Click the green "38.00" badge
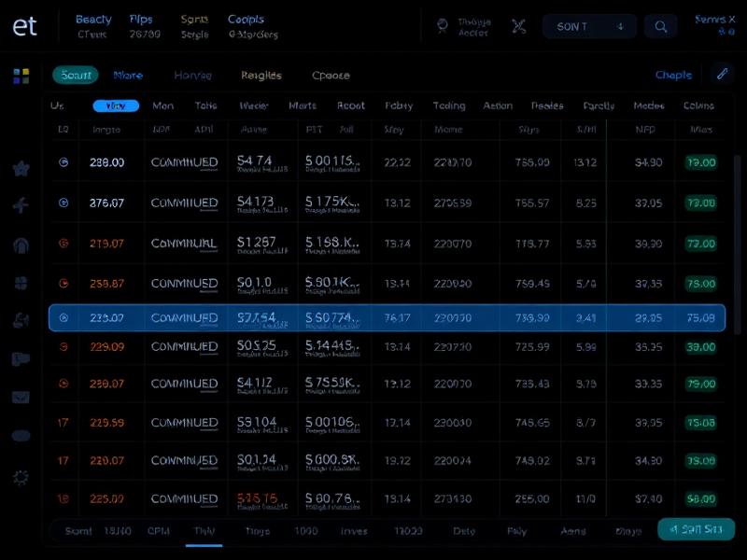 tap(701, 347)
